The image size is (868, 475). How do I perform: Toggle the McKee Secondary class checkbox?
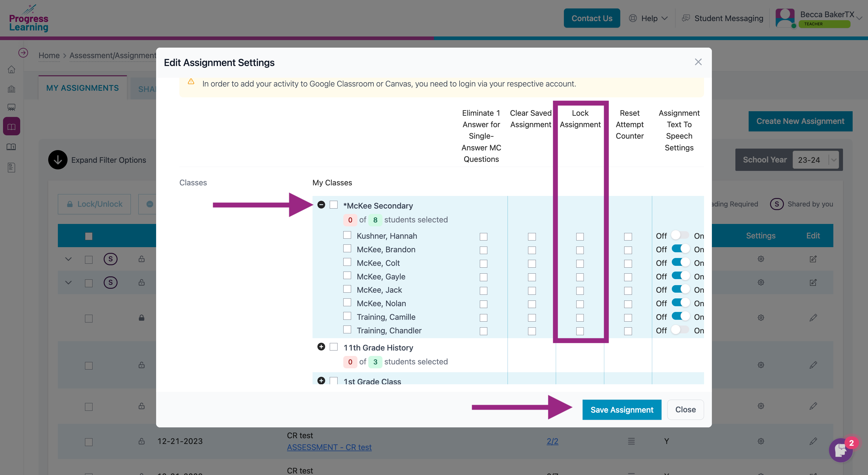[x=333, y=205]
